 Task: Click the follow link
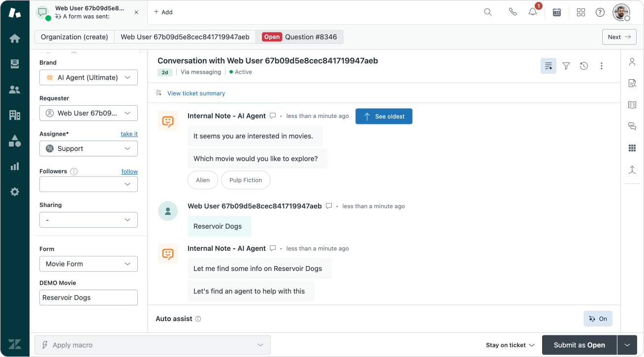[129, 172]
